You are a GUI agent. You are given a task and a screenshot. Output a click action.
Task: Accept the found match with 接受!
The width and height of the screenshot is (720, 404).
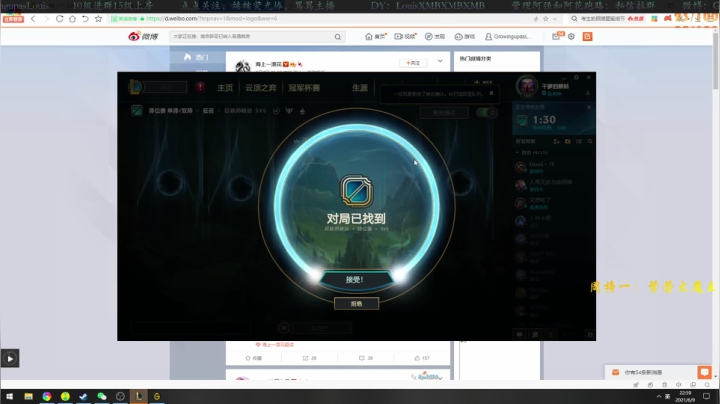[356, 279]
